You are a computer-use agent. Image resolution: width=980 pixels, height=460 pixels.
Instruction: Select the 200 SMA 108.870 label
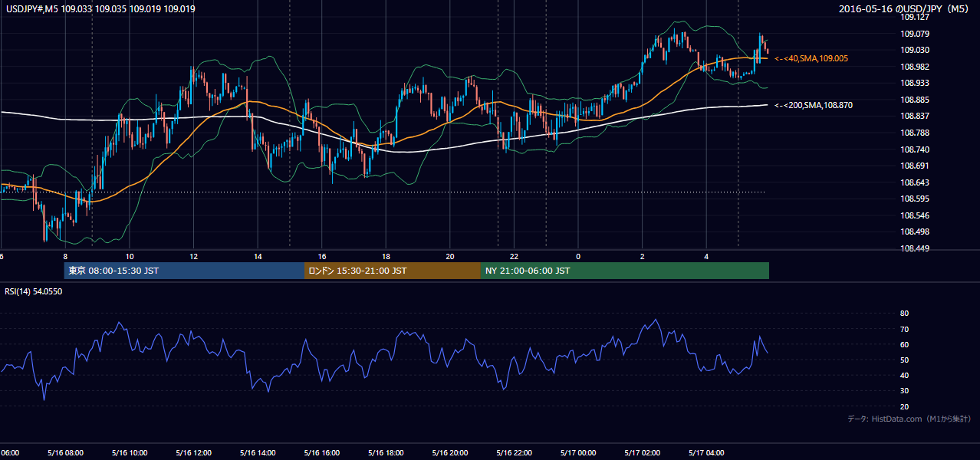tap(814, 105)
